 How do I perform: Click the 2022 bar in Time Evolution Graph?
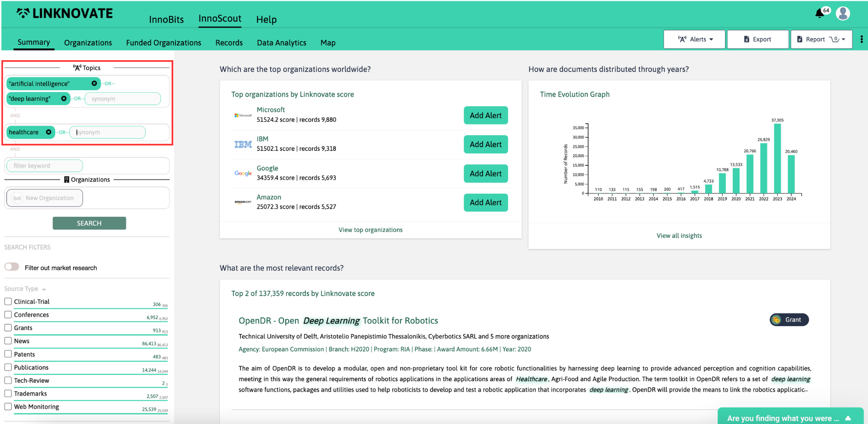coord(764,168)
